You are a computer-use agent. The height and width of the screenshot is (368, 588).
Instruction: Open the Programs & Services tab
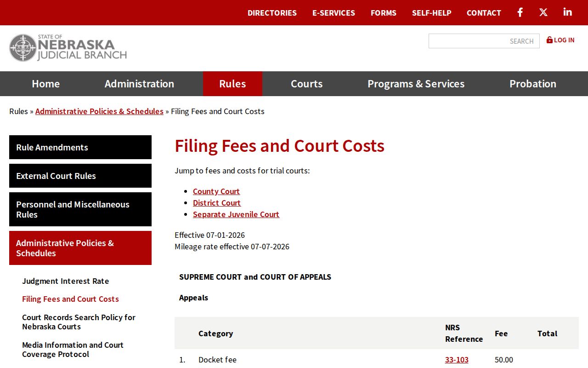(x=416, y=84)
